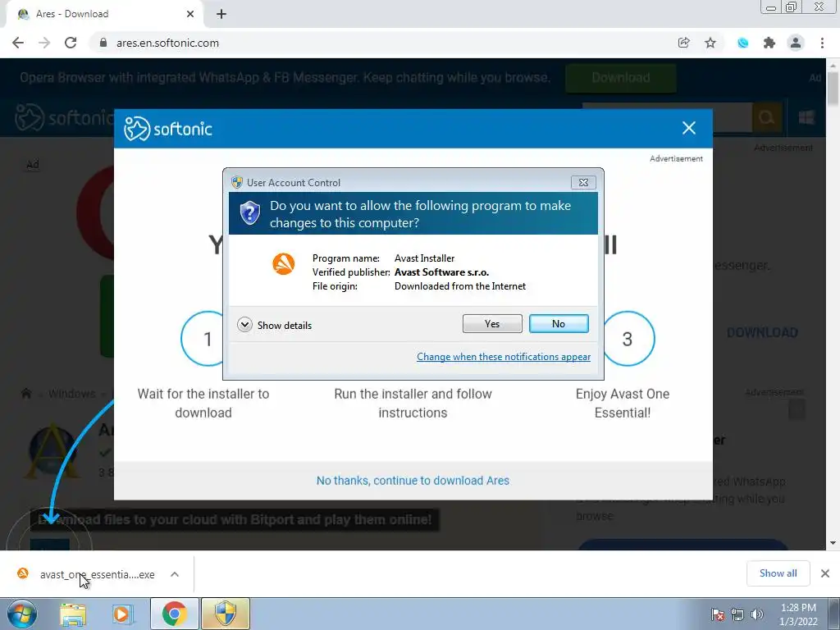Expand Show details in UAC dialog
840x630 pixels.
(x=275, y=325)
